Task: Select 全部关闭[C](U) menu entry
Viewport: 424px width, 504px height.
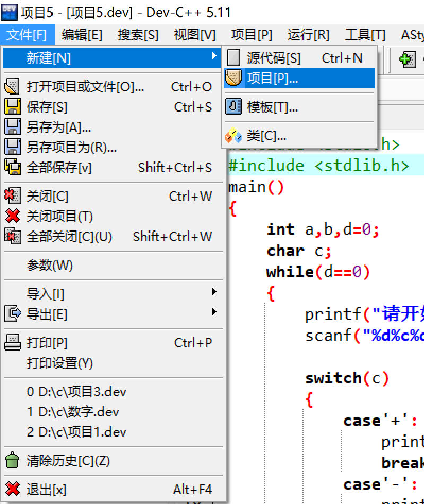Action: [113, 236]
